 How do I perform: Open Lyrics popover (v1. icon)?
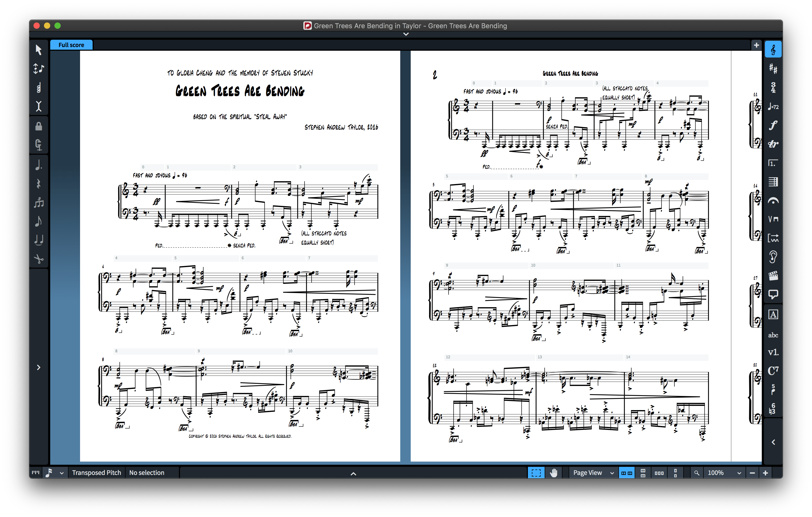773,352
